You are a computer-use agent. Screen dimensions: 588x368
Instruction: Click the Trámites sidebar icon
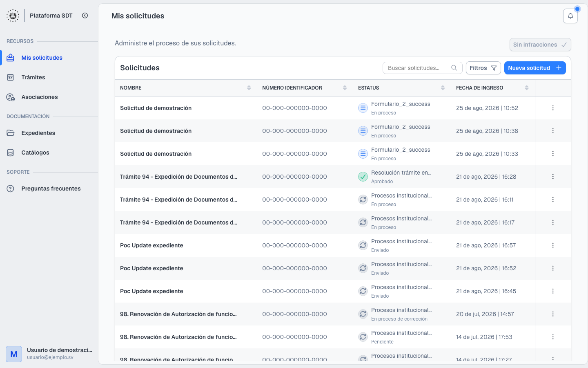click(11, 77)
